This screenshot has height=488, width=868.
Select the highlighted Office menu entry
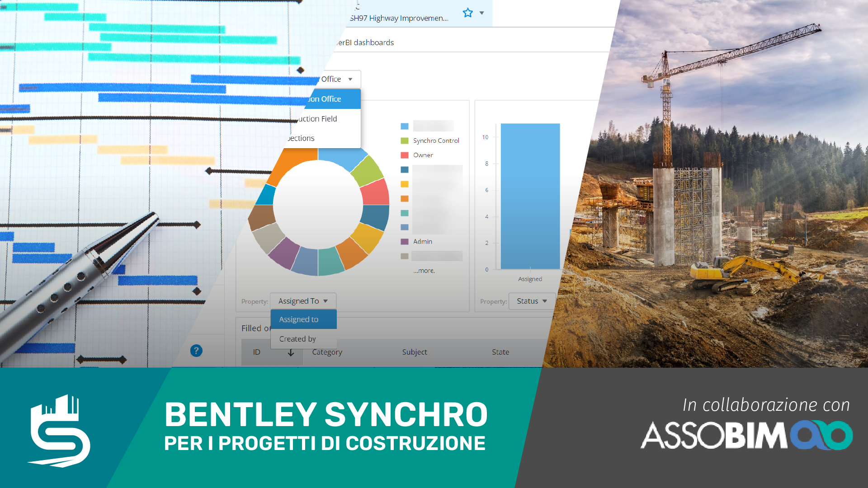(332, 99)
